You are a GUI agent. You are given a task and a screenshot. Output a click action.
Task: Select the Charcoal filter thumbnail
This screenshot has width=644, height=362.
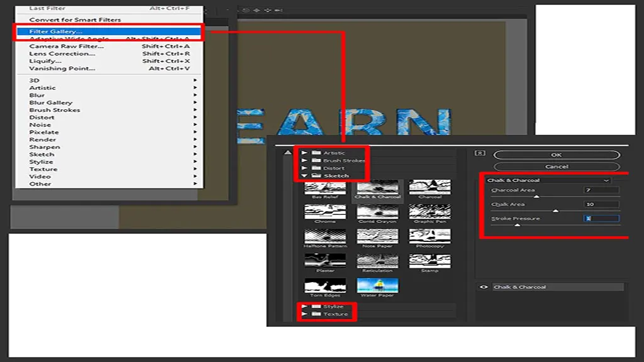click(430, 190)
